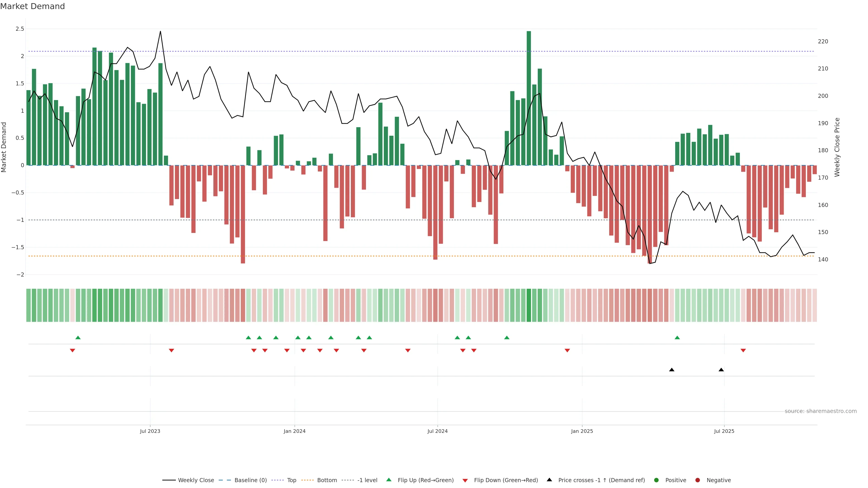This screenshot has width=868, height=488.
Task: Click the leftmost green flip-up triangle marker
Action: click(x=78, y=338)
